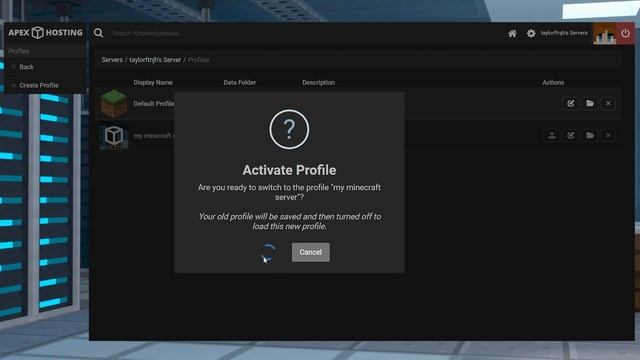Image resolution: width=640 pixels, height=360 pixels.
Task: Click the Description column header
Action: 318,82
